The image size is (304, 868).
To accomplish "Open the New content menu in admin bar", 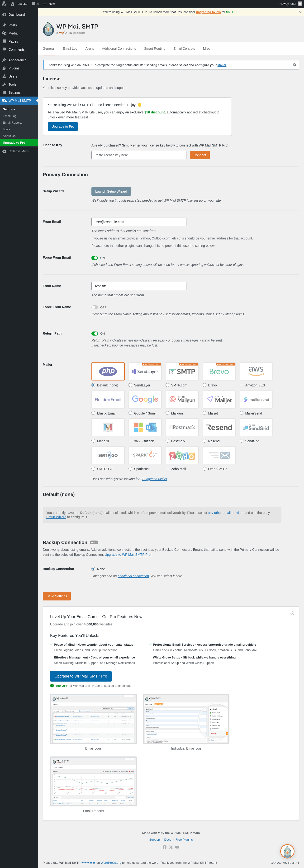I will pos(49,4).
